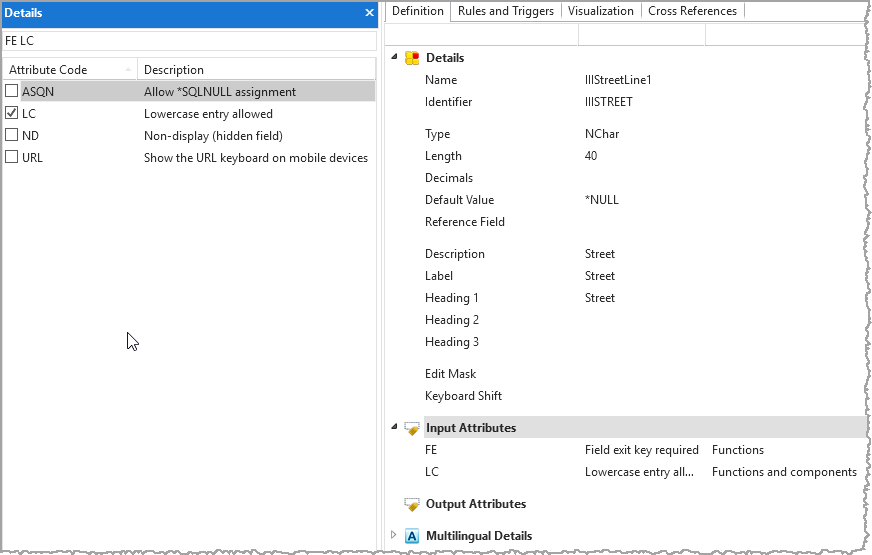Expand the Multilingual Details section
Image resolution: width=872 pixels, height=555 pixels.
click(x=394, y=536)
